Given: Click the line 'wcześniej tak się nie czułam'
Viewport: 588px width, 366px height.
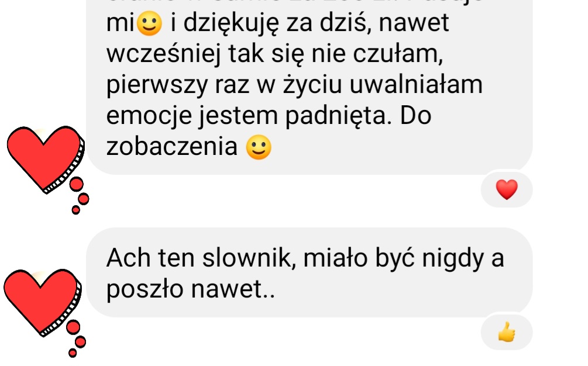Looking at the screenshot, I should click(274, 54).
